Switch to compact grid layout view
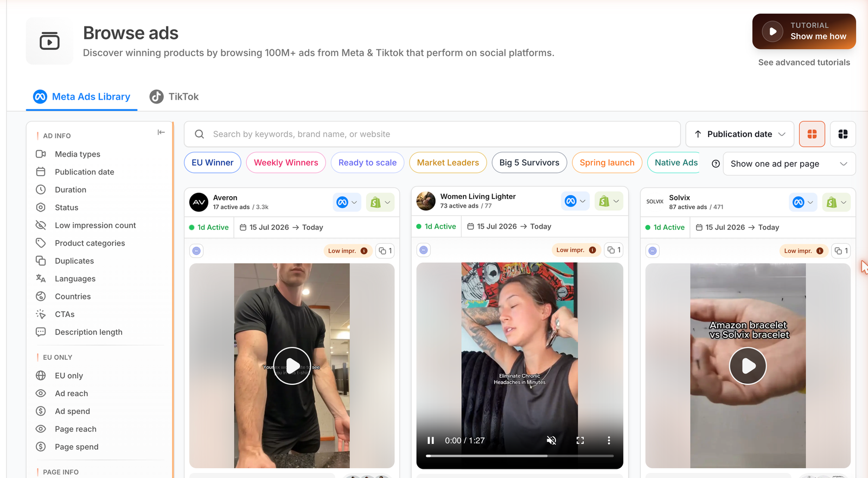The image size is (868, 478). [843, 134]
